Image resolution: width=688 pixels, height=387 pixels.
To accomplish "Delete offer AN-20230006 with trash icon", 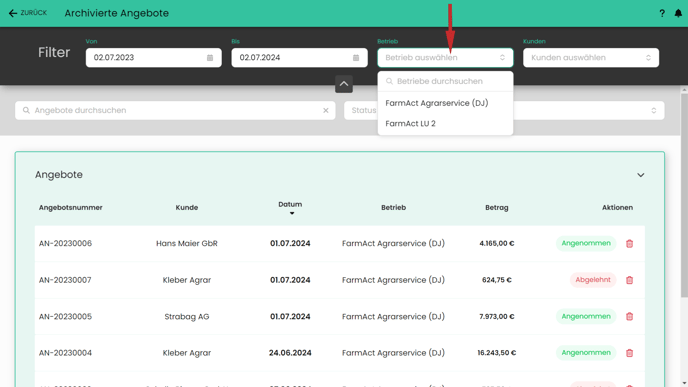I will click(629, 244).
